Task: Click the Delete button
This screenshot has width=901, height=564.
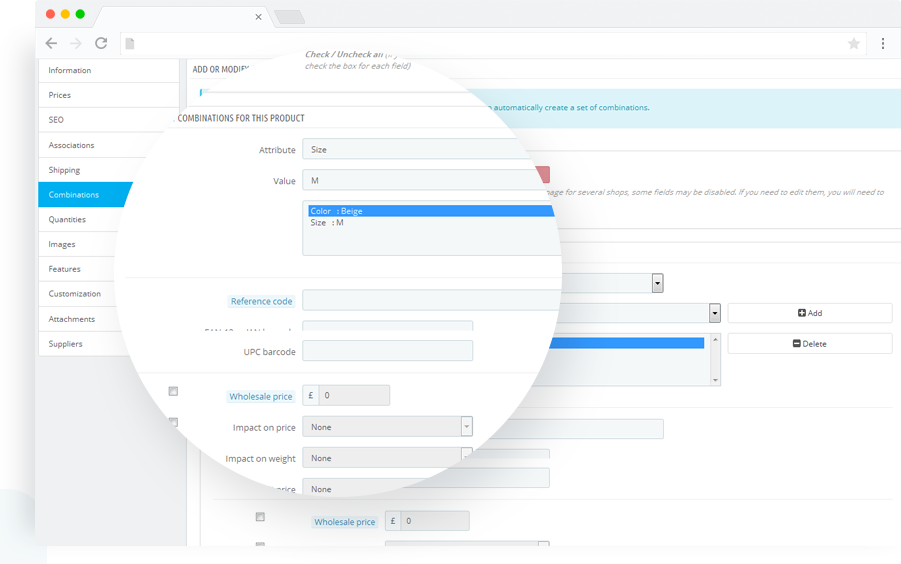Action: [810, 343]
